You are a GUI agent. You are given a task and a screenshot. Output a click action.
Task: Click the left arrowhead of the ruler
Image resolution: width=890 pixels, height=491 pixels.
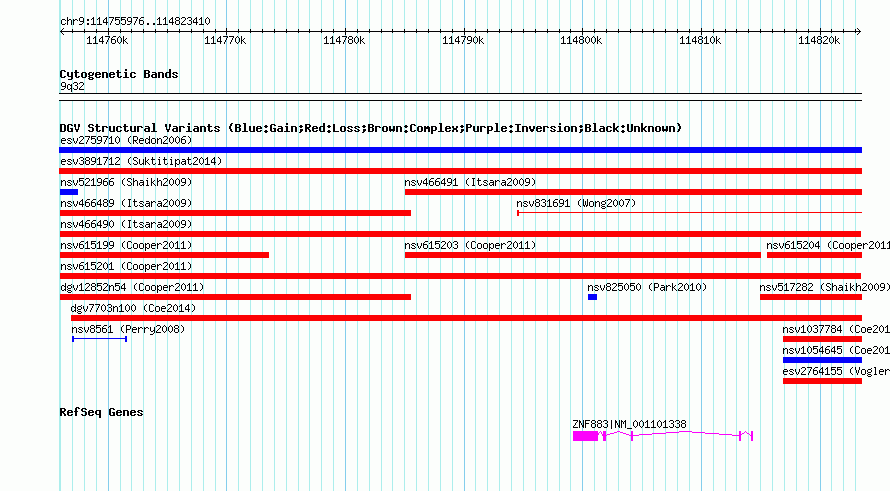point(63,31)
